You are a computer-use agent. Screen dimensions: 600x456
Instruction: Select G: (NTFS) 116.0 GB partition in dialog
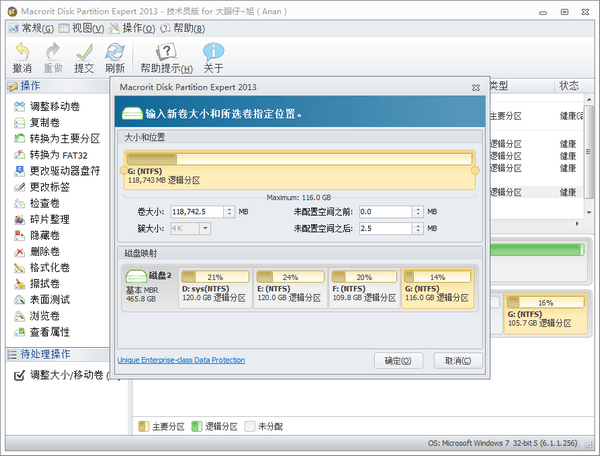(x=437, y=288)
